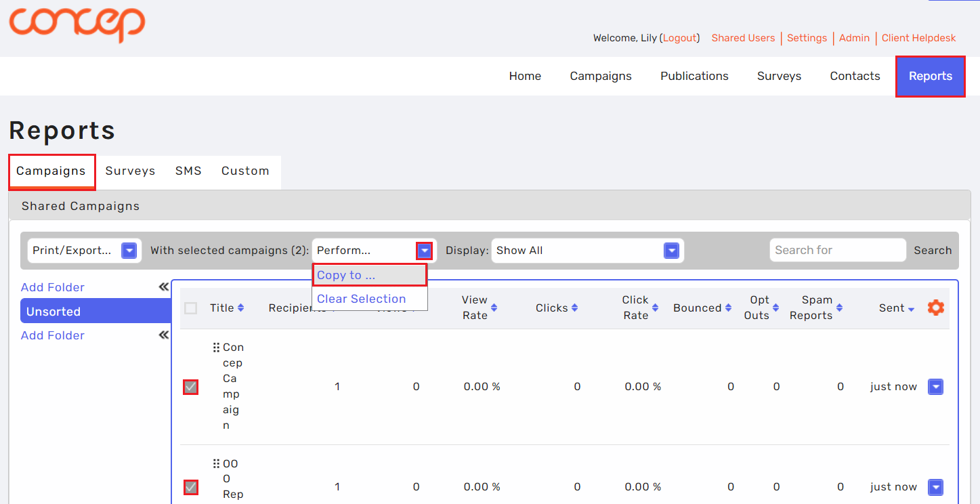Click the Search button
This screenshot has width=980, height=504.
tap(933, 251)
